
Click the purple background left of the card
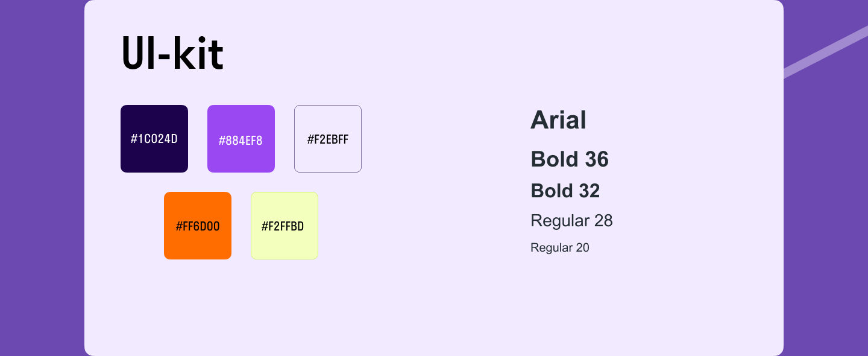click(41, 181)
